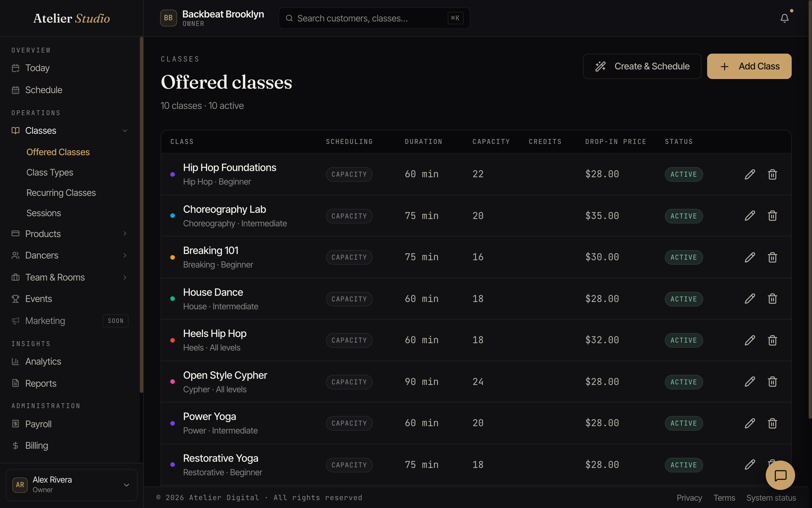Delete the House Dance class

coord(773,299)
